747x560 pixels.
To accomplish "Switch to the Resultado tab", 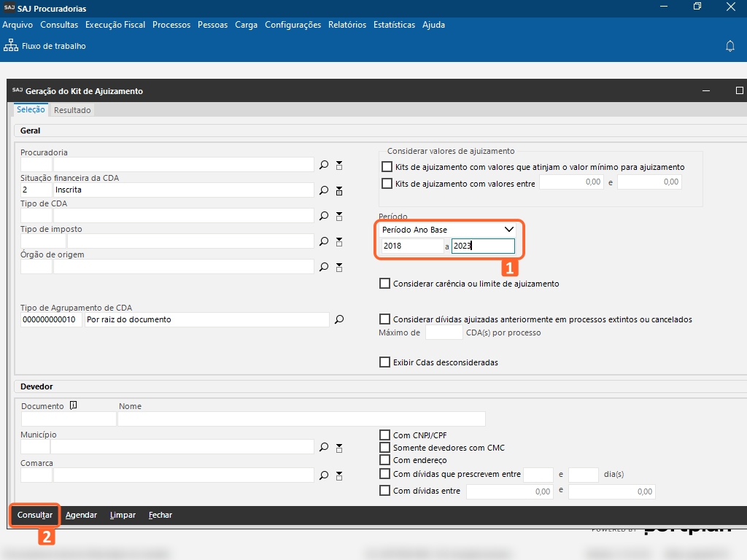I will [x=72, y=110].
